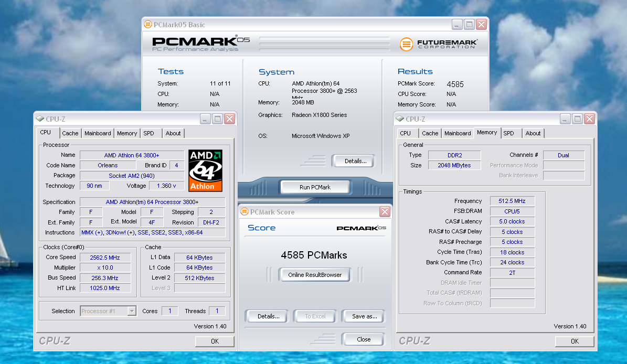
Task: Click the Instructions field MMX, 3DNow!, SSE
Action: tap(152, 232)
